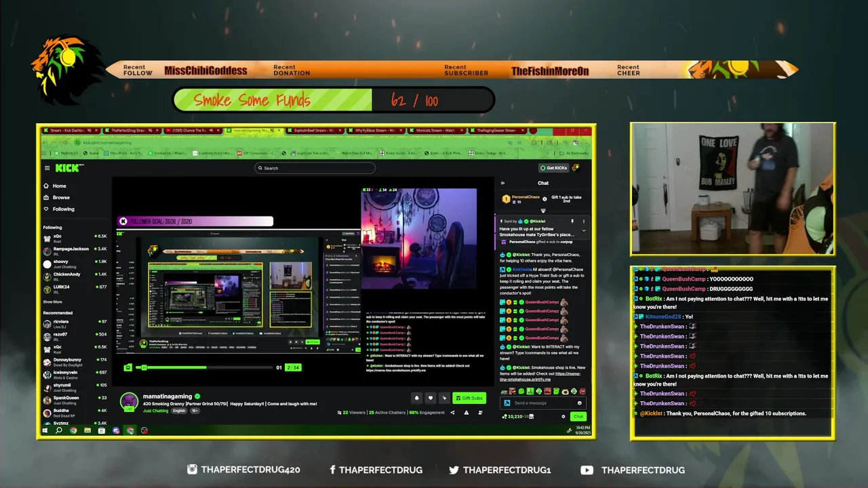Expand Show More under Following list
This screenshot has width=868, height=488.
coord(53,302)
